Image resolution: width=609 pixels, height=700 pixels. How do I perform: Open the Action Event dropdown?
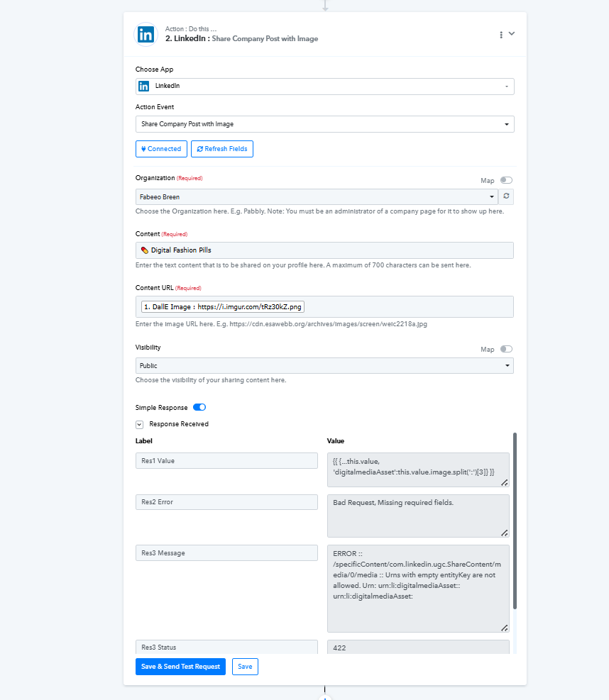tap(325, 124)
